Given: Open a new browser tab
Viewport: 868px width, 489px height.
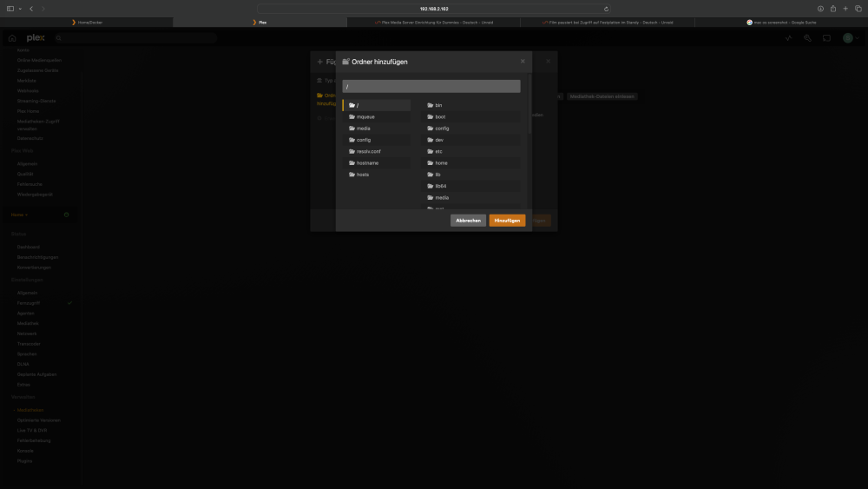Looking at the screenshot, I should [845, 9].
